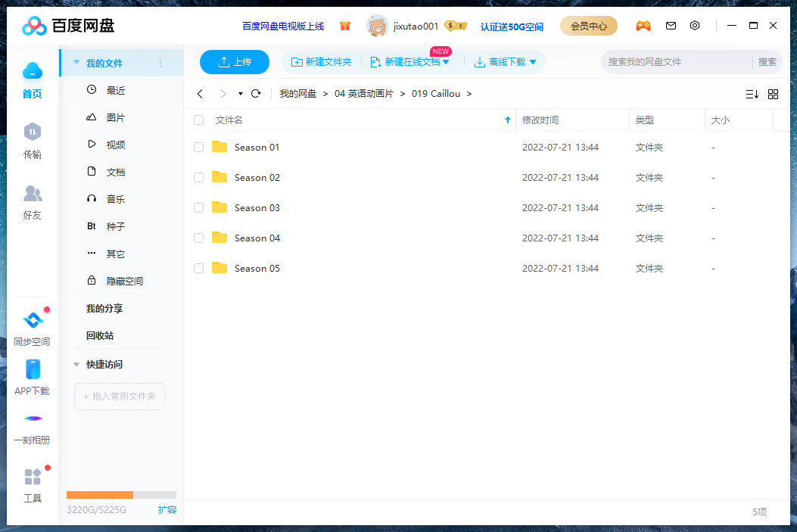Screen dimensions: 797x532
Task: Collapse the 快捷访问 section arrow
Action: tap(76, 364)
